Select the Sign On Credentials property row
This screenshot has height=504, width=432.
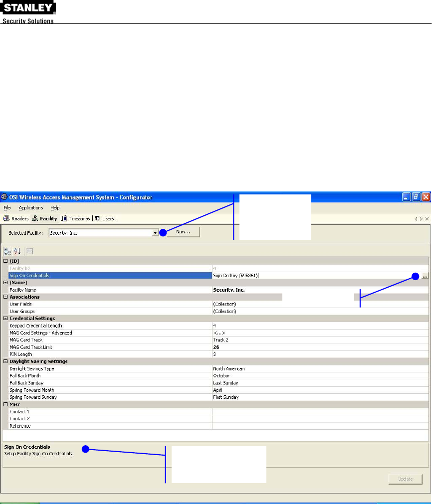pos(110,276)
